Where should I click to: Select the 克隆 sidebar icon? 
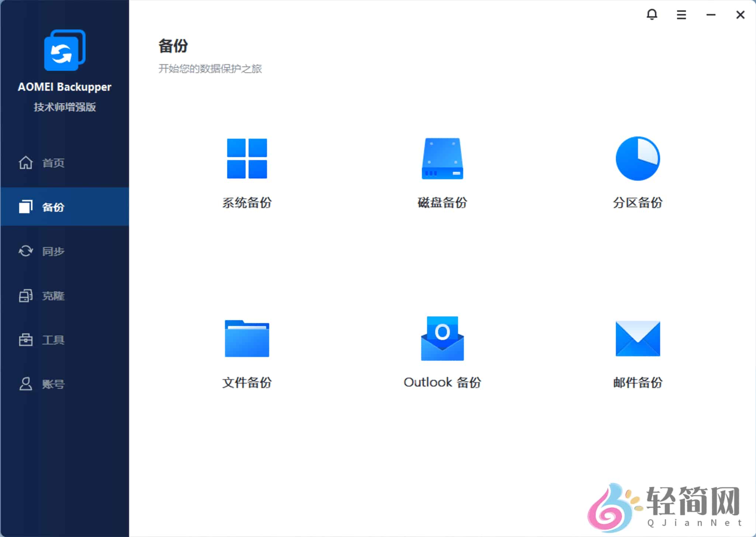(25, 295)
